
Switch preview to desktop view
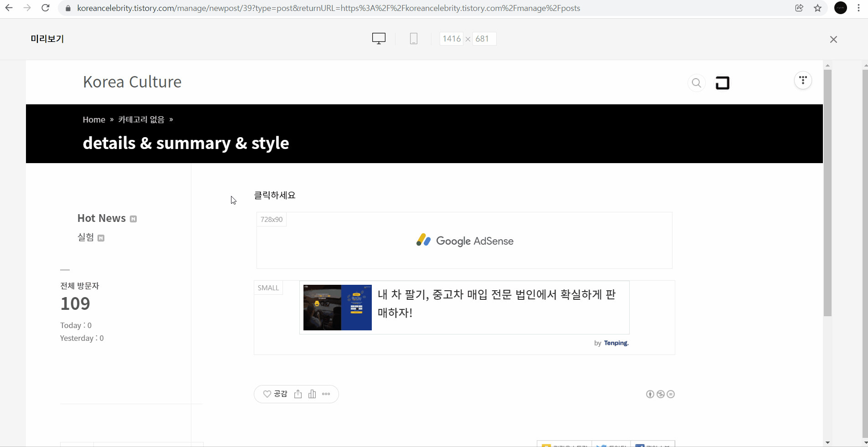pos(379,39)
